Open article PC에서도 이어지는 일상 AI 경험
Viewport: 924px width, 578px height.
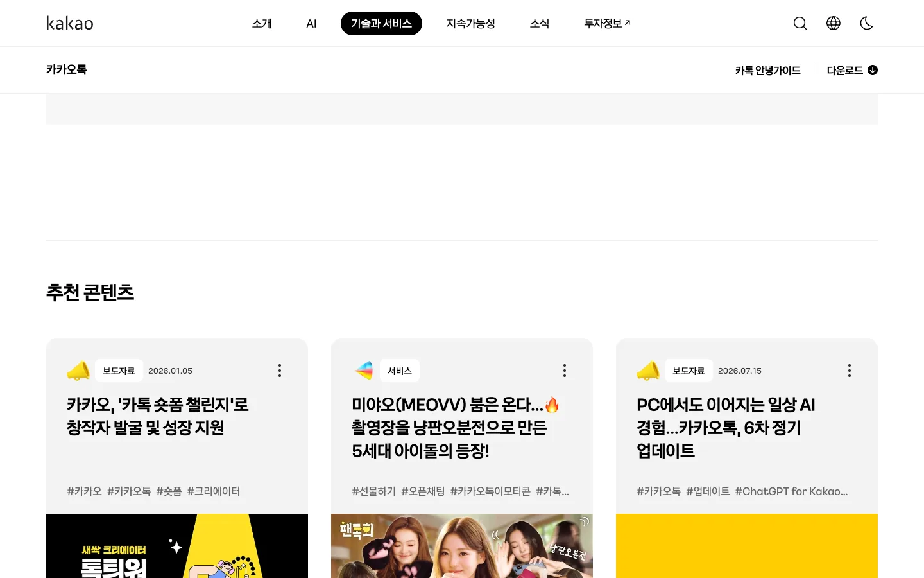point(726,428)
